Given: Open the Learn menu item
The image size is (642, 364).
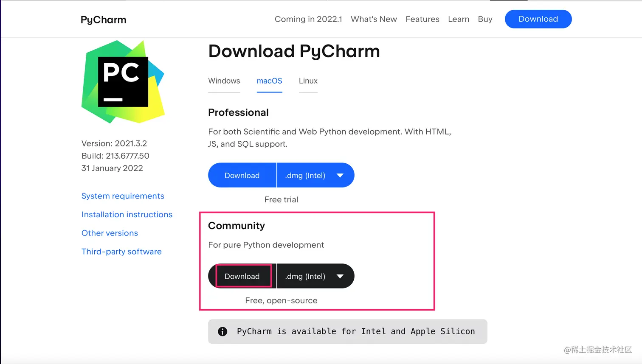Looking at the screenshot, I should (459, 19).
